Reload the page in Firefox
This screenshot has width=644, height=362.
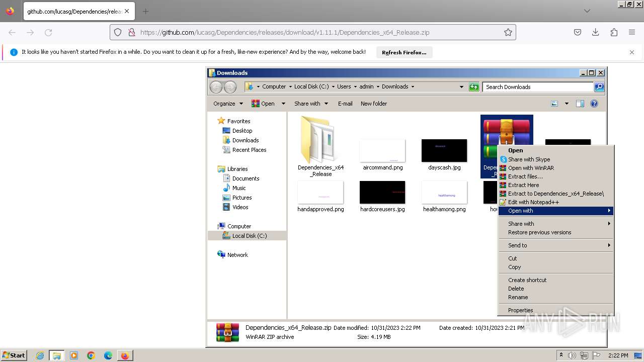[48, 32]
